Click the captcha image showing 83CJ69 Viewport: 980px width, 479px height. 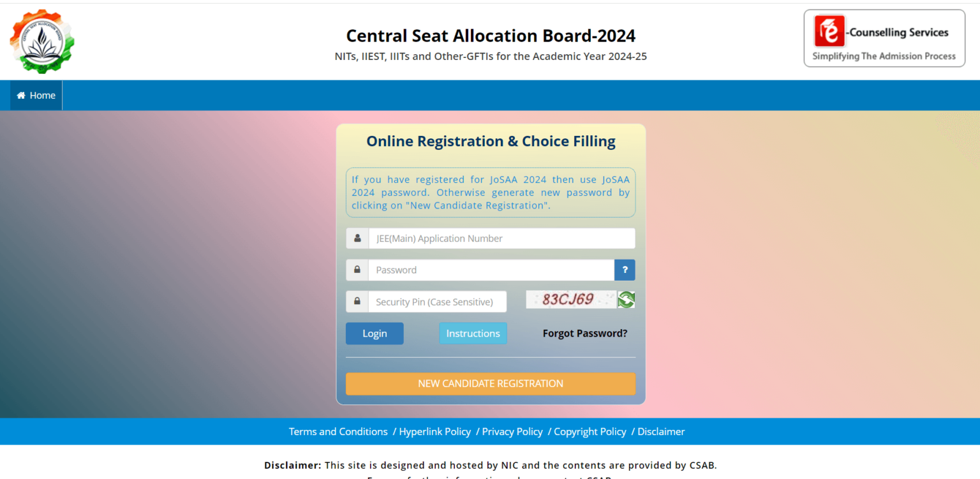tap(571, 299)
